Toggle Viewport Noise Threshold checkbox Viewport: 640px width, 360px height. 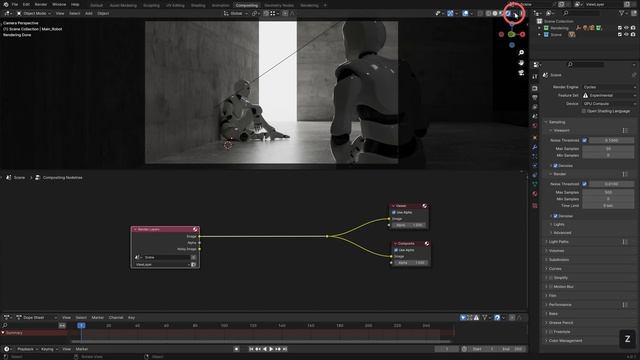585,140
